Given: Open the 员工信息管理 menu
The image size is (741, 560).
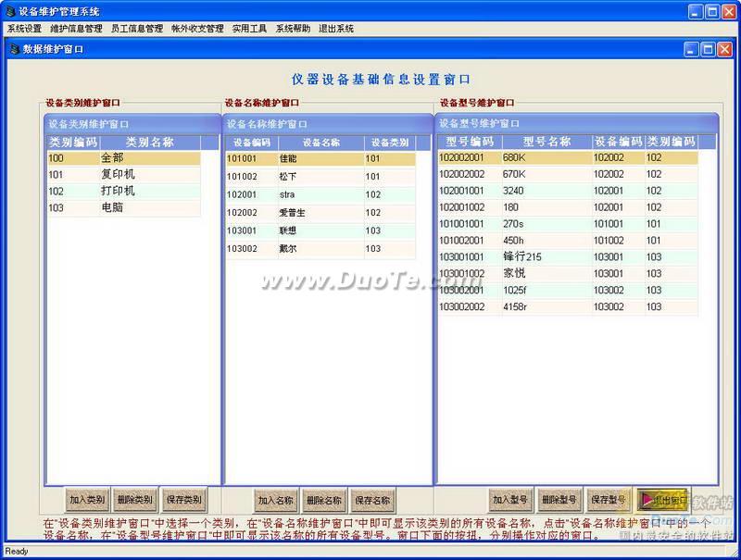Looking at the screenshot, I should 137,29.
